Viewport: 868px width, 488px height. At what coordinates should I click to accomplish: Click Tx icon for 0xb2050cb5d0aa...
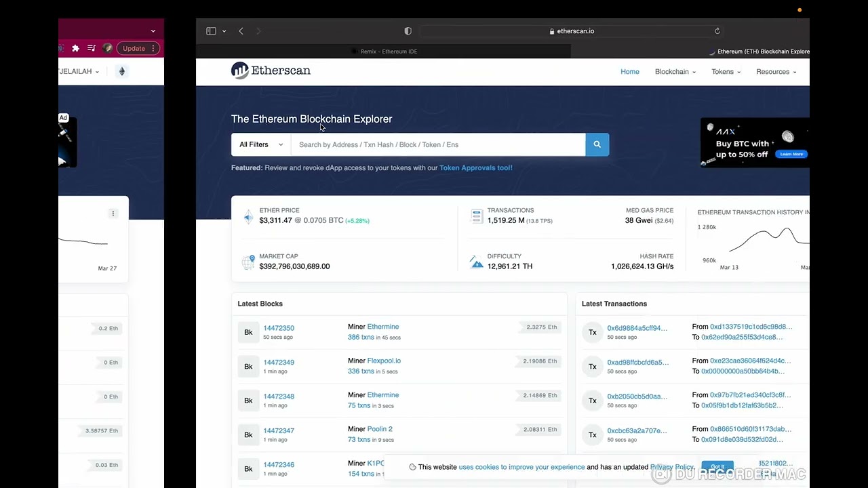click(592, 401)
